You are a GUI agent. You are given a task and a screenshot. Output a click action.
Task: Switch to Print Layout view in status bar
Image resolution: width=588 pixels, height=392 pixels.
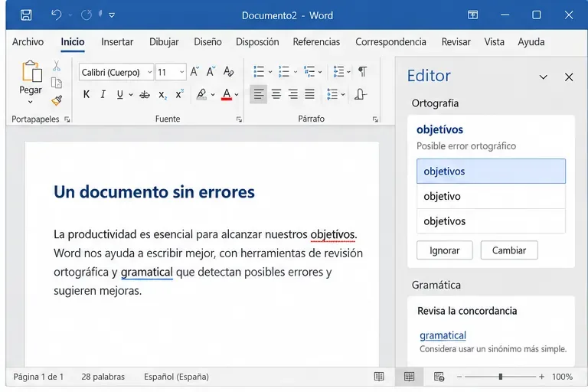(409, 376)
